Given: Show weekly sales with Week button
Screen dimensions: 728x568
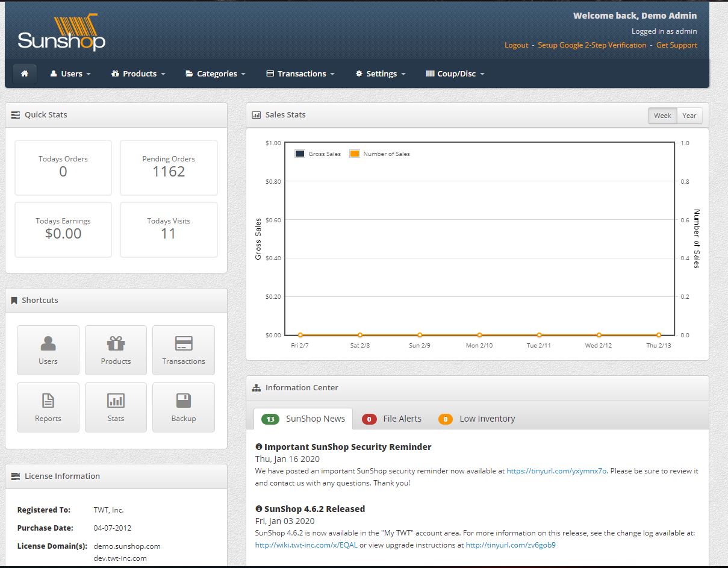Looking at the screenshot, I should (x=662, y=116).
